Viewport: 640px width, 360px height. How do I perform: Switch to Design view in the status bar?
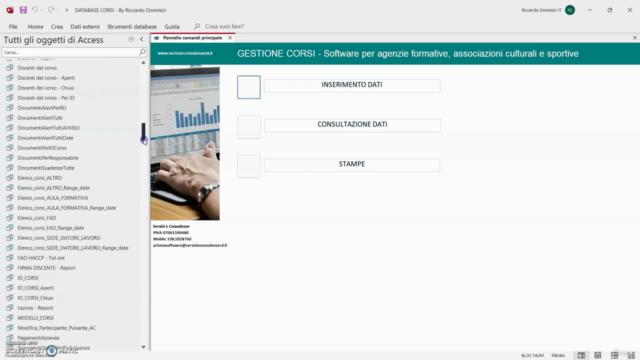631,356
